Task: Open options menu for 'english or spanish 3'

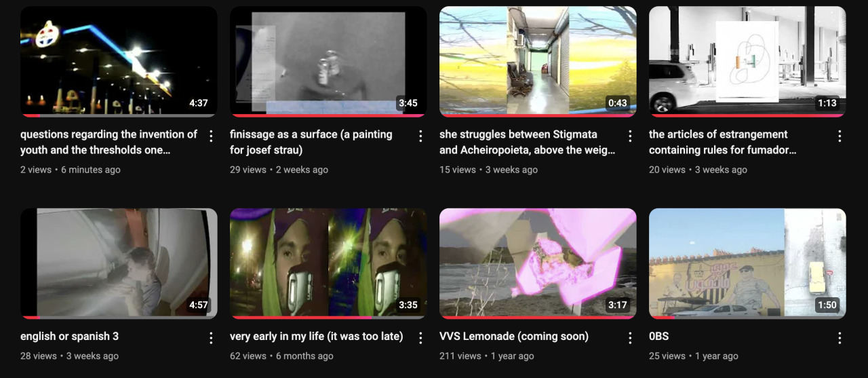Action: (x=211, y=338)
